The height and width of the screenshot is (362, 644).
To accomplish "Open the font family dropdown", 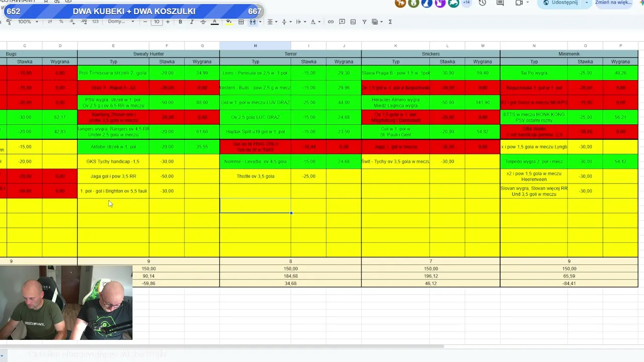I will point(121,22).
